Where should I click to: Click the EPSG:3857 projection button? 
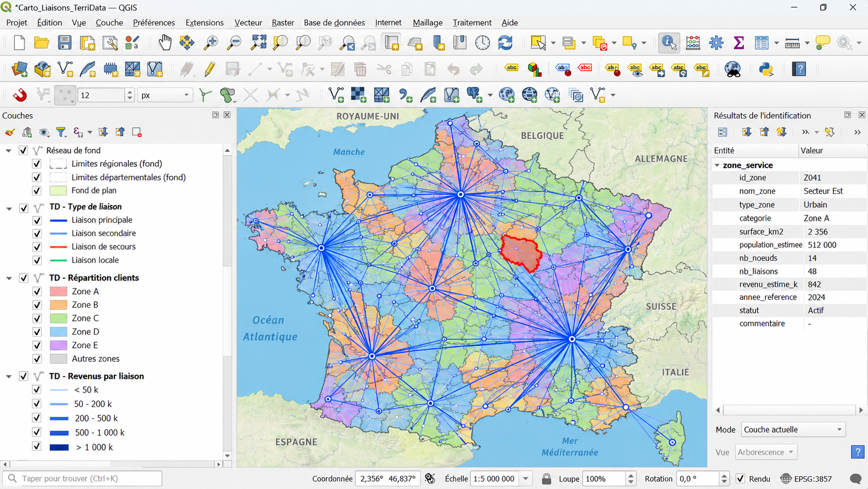click(806, 479)
